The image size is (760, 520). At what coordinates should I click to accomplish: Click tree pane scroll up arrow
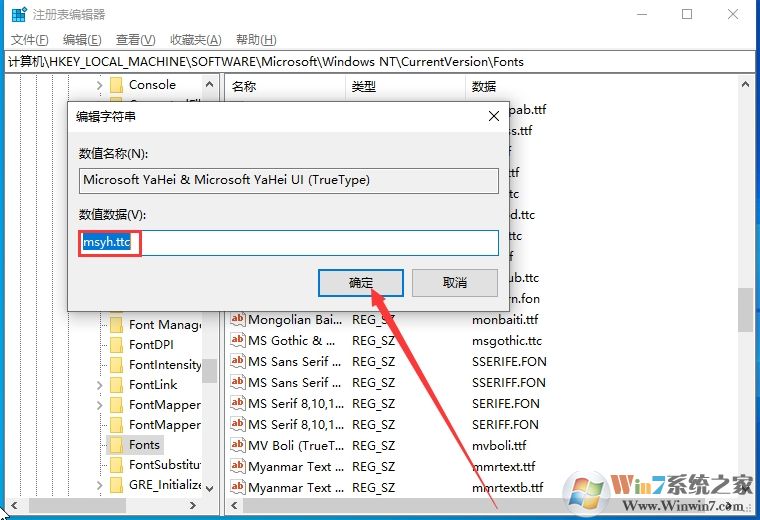pos(210,84)
